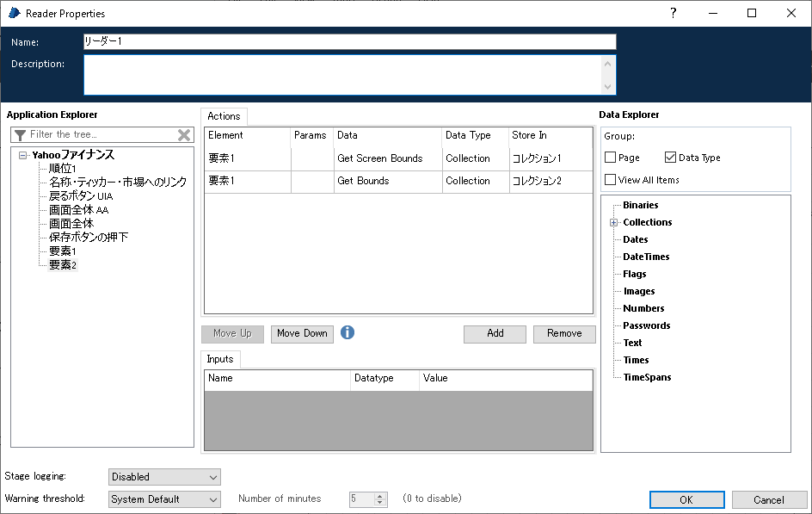Select Binaries in Data Explorer
Screen dimensions: 812x514
[x=641, y=205]
